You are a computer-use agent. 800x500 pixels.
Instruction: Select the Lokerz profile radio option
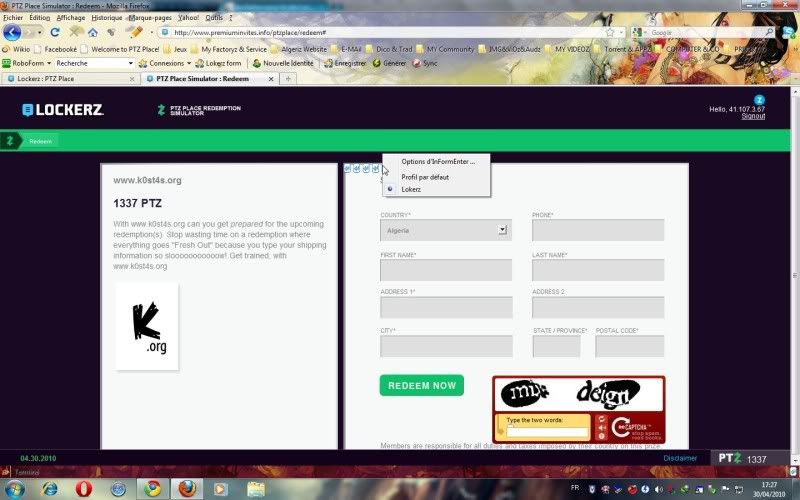click(x=390, y=189)
